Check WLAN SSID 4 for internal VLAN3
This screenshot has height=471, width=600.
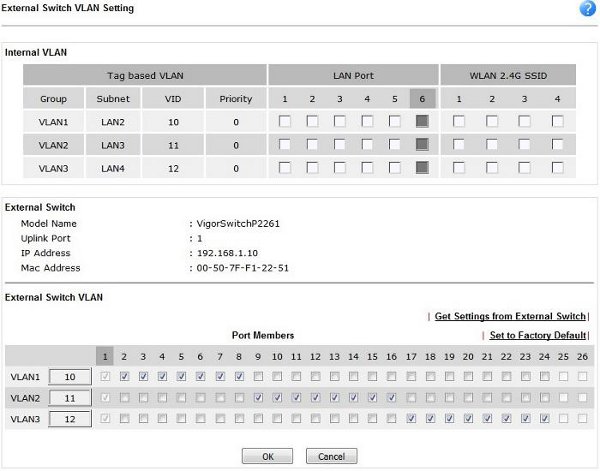[x=558, y=168]
